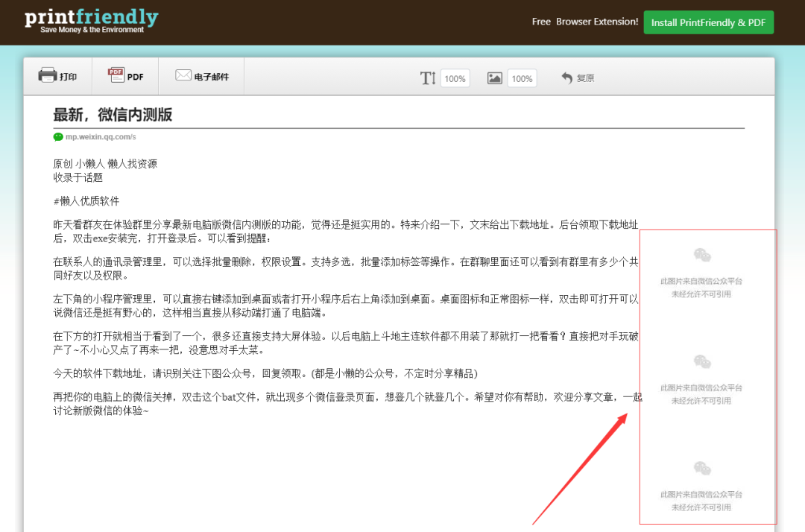Click Install PrintFriendly & PDF button
Screen dimensions: 805x532
[709, 22]
